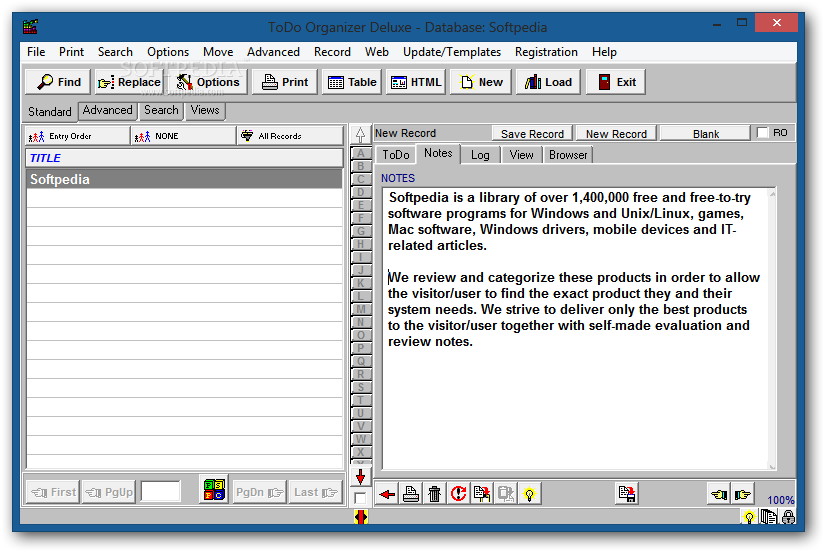
Task: Click the Blank button
Action: click(x=706, y=134)
